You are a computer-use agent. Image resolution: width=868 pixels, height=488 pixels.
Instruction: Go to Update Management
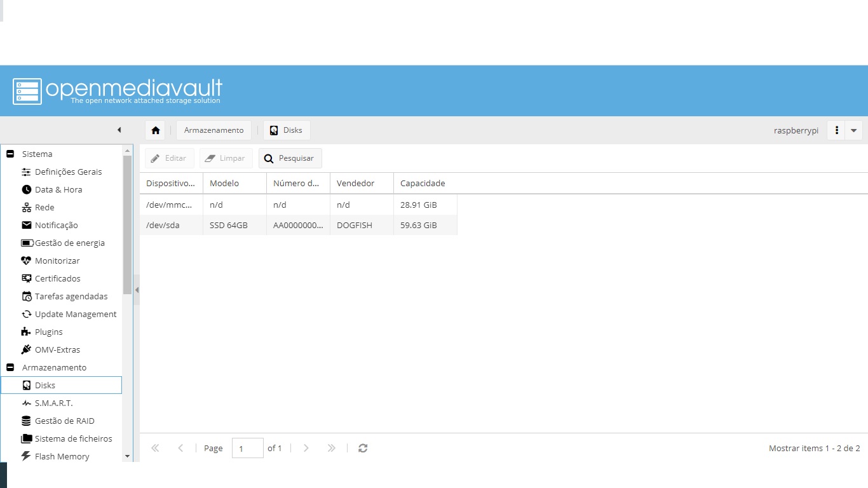click(76, 314)
